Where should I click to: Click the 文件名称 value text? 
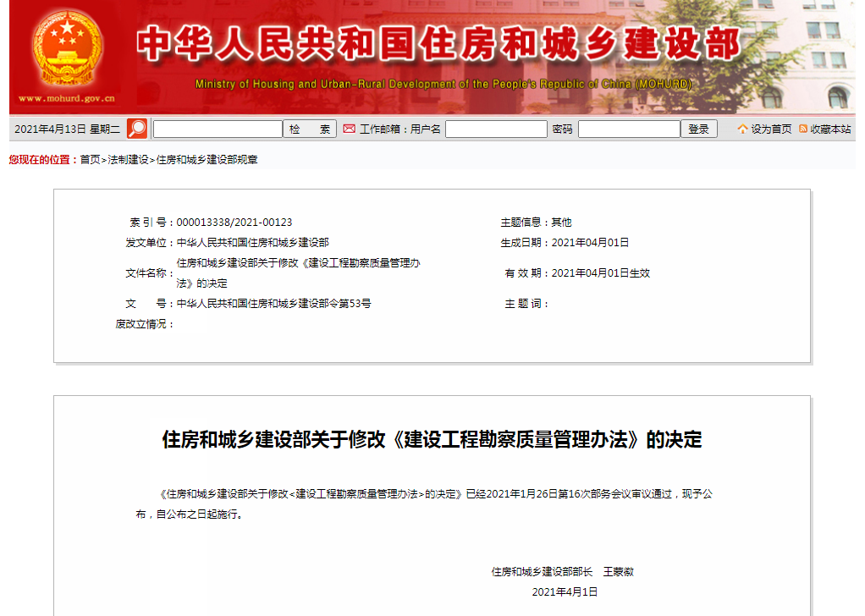[x=298, y=273]
